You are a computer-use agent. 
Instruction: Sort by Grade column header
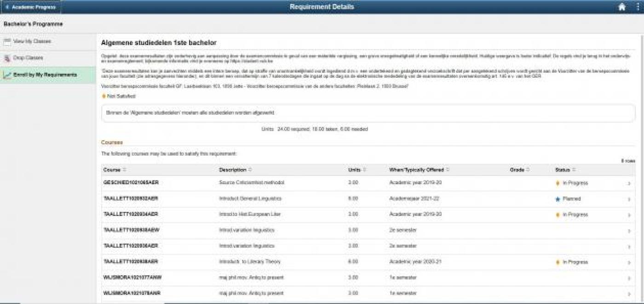point(519,170)
